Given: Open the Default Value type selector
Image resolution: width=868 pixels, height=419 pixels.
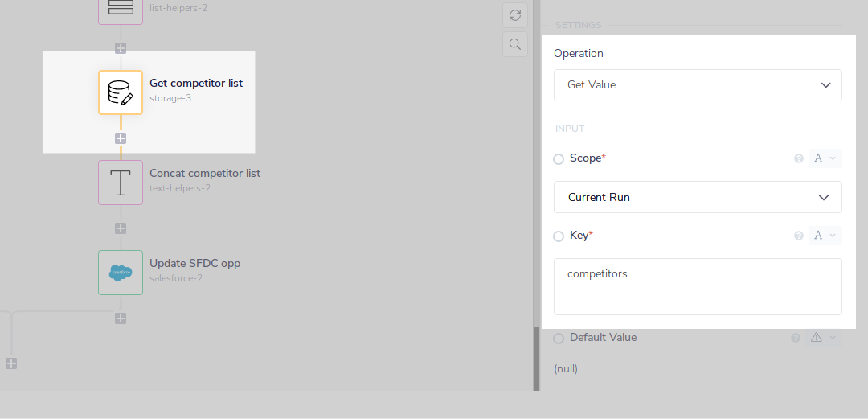Looking at the screenshot, I should pos(825,338).
